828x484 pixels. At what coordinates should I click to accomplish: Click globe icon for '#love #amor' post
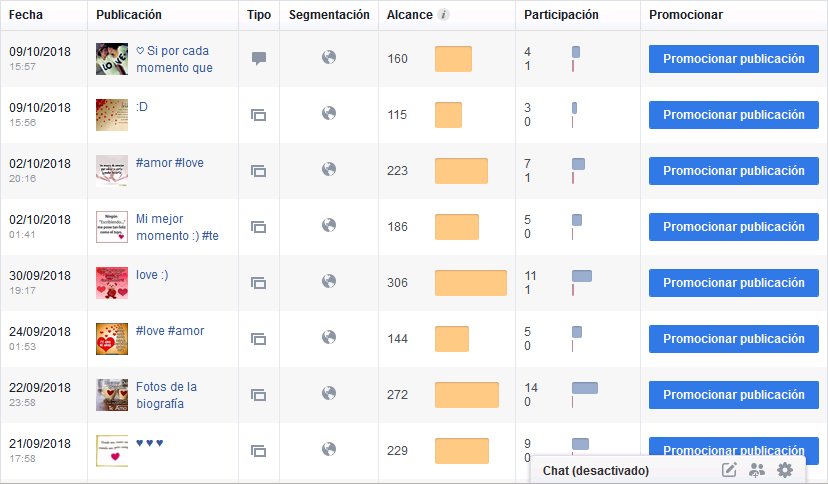[x=329, y=337]
